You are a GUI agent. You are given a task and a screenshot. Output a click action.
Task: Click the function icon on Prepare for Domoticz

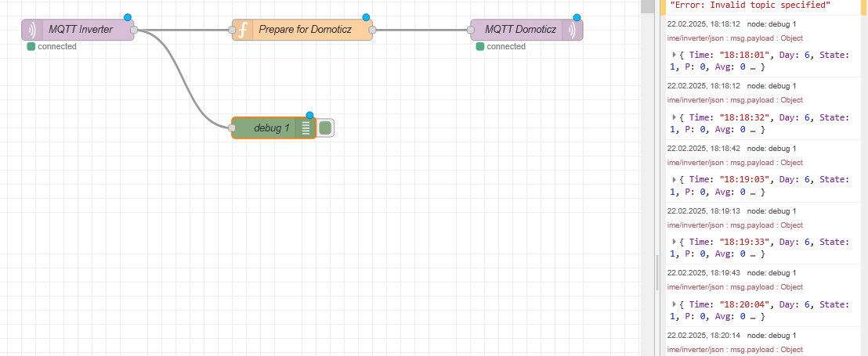[x=242, y=30]
